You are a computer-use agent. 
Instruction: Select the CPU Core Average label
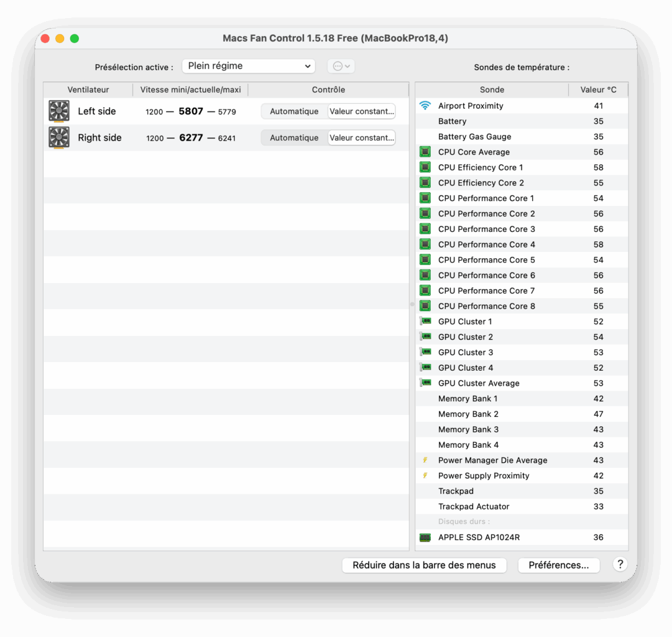(x=474, y=152)
